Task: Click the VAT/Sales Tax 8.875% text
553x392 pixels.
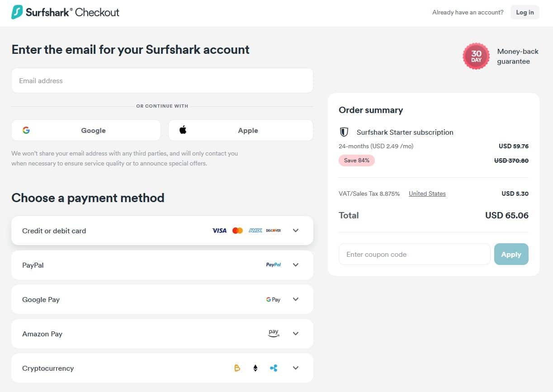Action: [x=369, y=194]
